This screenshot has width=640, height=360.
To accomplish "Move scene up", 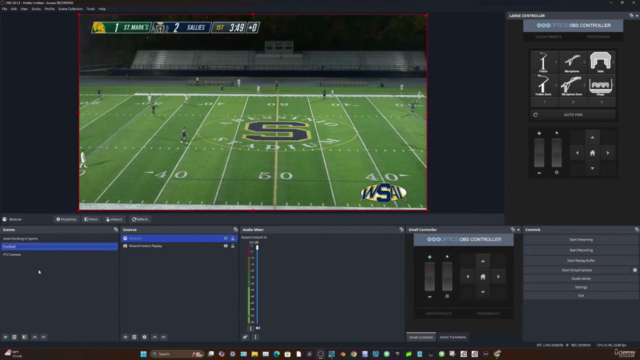I will 35,337.
